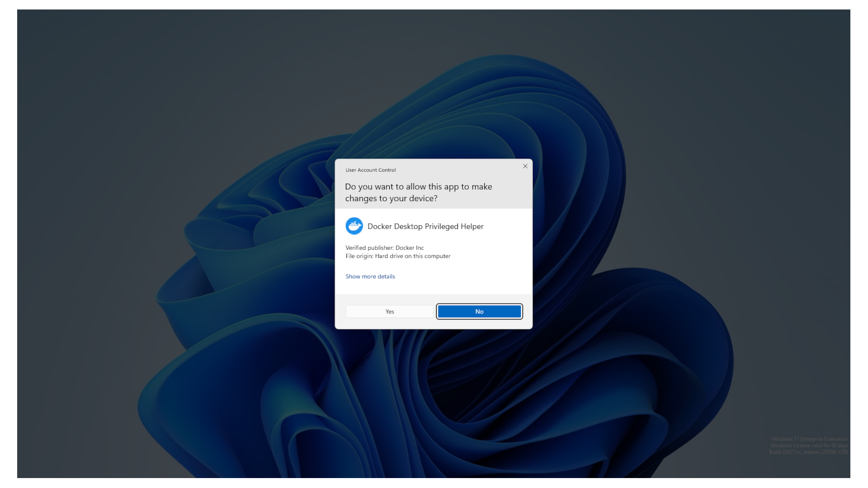Click 'changes to your device?' heading line
Viewport: 868px width, 488px height.
point(391,198)
